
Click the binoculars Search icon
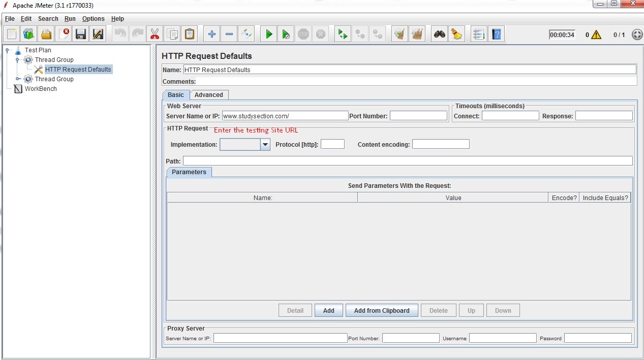(439, 35)
